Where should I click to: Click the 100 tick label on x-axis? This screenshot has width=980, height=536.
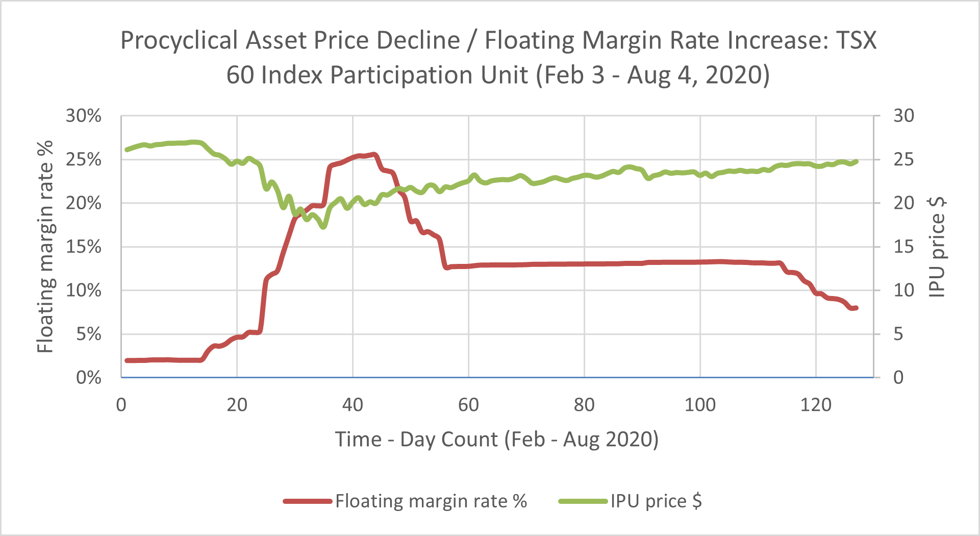700,405
